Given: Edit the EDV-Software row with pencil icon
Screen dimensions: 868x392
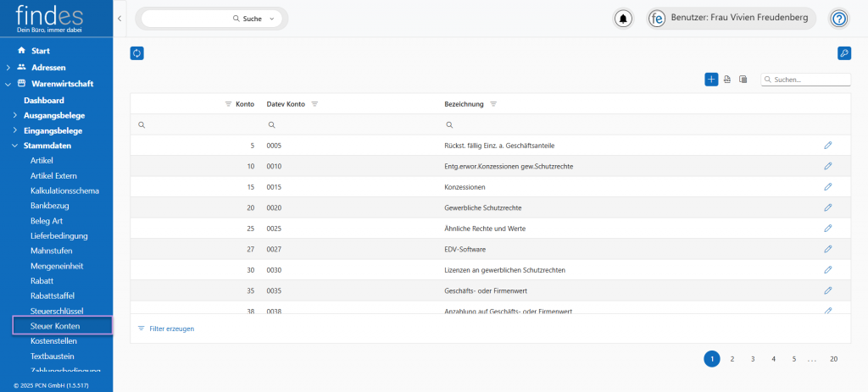Looking at the screenshot, I should pos(828,249).
